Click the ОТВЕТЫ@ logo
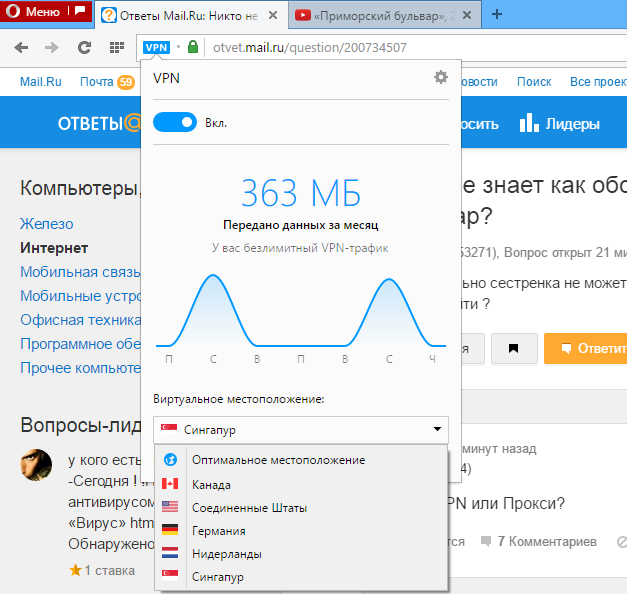Image resolution: width=627 pixels, height=594 pixels. tap(99, 123)
